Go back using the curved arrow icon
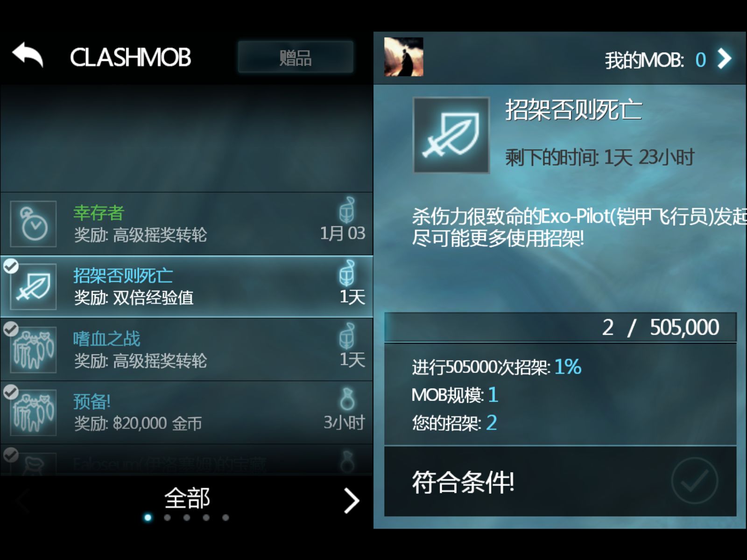The width and height of the screenshot is (747, 560). click(x=28, y=56)
